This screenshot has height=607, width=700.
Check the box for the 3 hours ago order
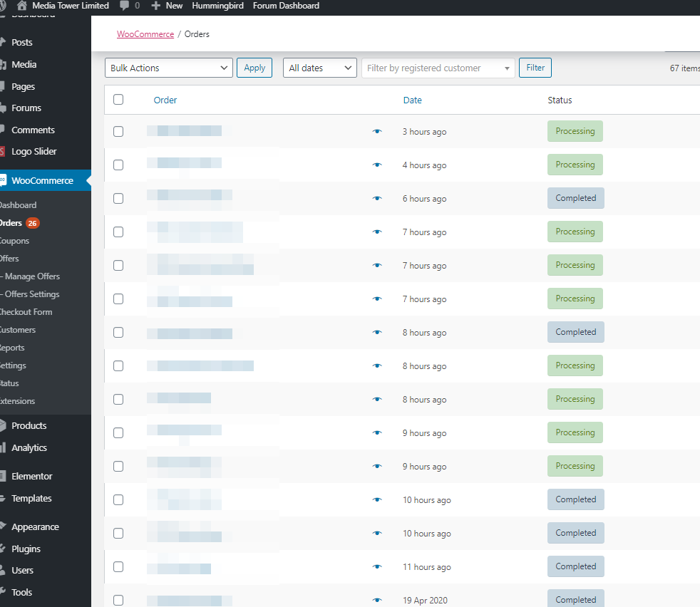tap(118, 132)
